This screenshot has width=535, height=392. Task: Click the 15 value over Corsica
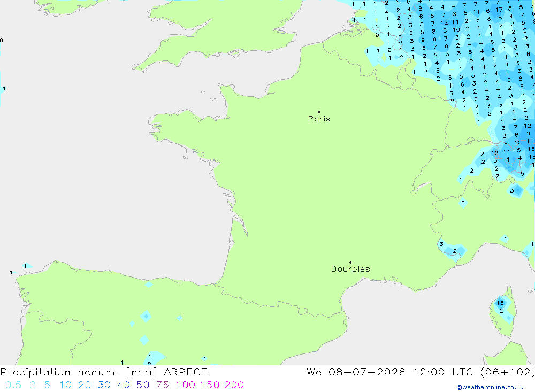click(500, 303)
